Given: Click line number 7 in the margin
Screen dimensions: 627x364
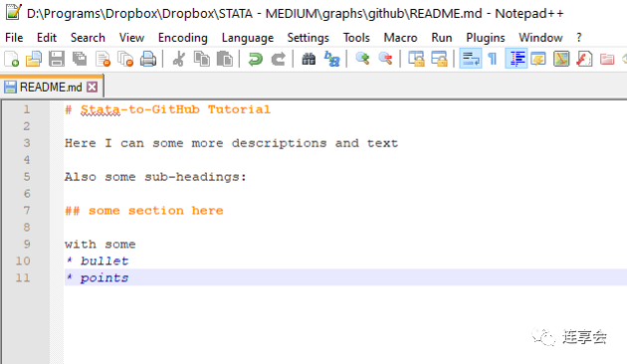Looking at the screenshot, I should pyautogui.click(x=27, y=211).
